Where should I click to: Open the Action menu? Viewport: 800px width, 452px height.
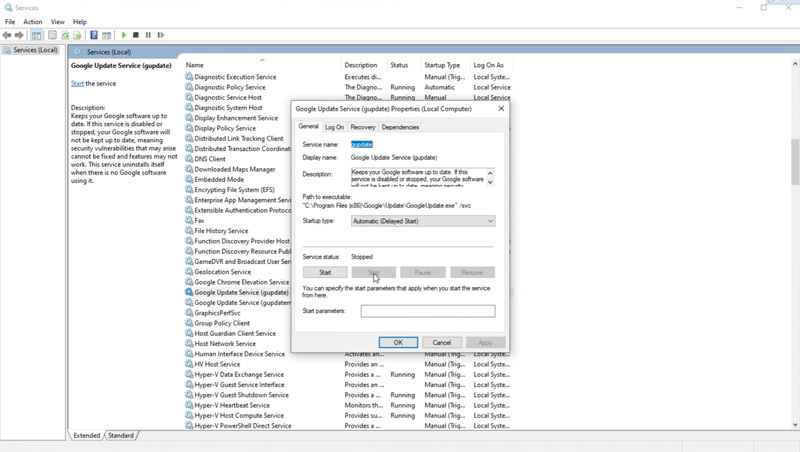click(33, 22)
